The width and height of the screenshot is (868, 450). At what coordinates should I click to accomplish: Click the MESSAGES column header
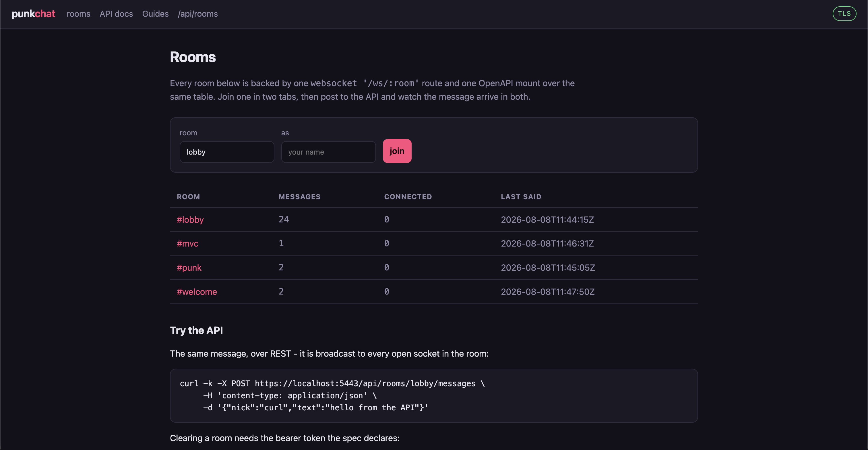click(300, 197)
